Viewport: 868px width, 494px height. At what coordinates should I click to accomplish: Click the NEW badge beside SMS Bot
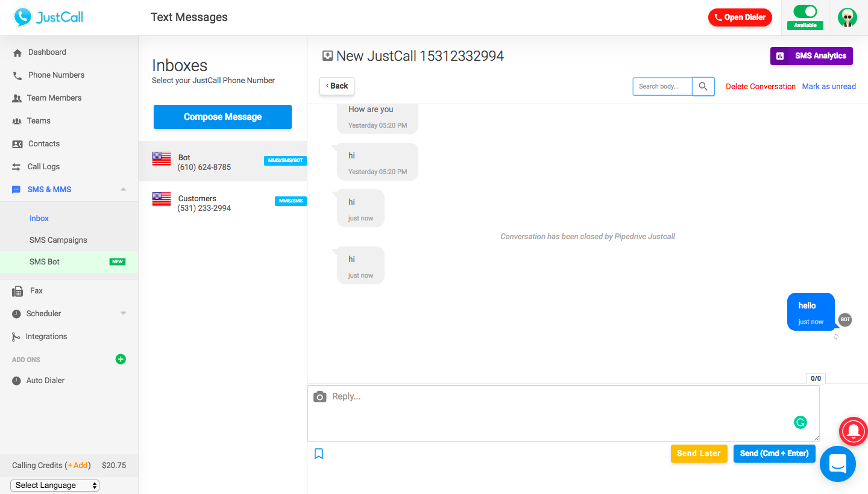click(x=118, y=262)
